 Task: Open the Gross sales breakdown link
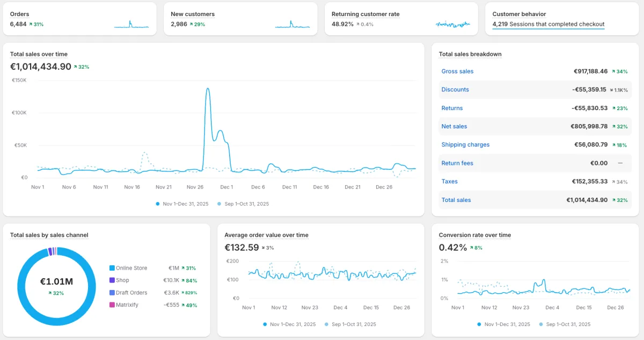click(457, 71)
